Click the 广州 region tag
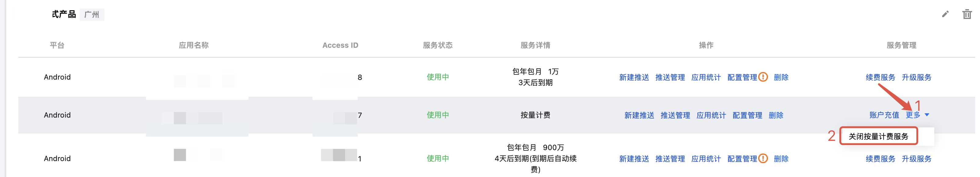This screenshot has height=177, width=980. (92, 15)
